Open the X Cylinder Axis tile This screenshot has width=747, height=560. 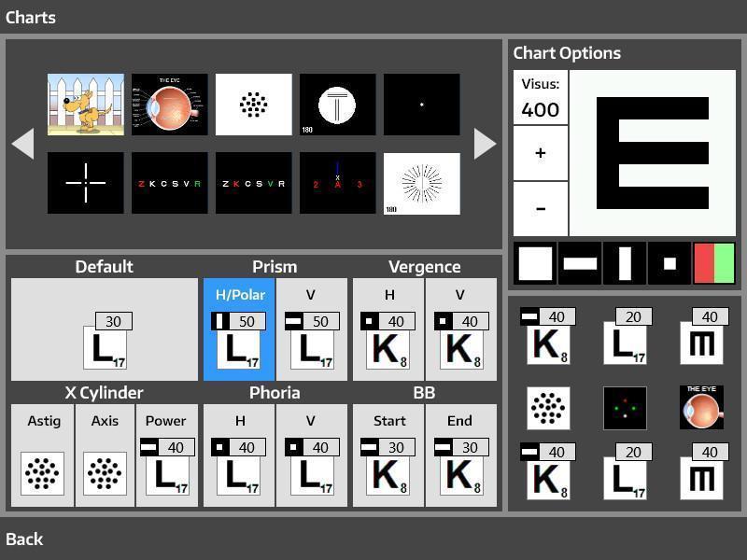pos(105,455)
